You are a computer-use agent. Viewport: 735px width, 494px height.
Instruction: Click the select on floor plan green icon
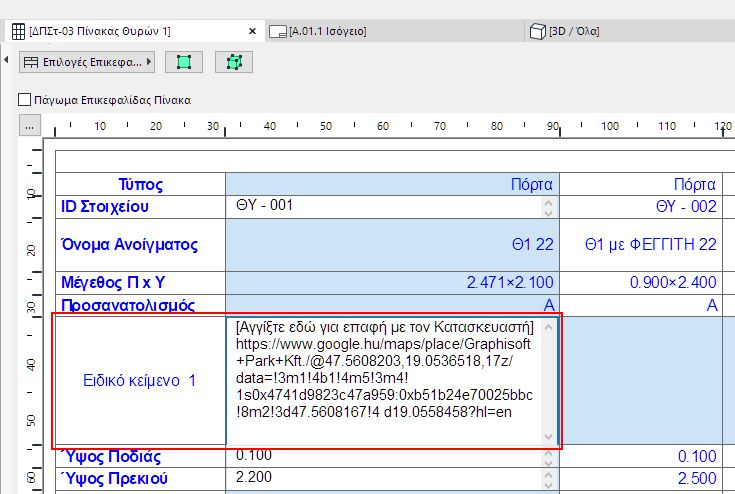[184, 62]
